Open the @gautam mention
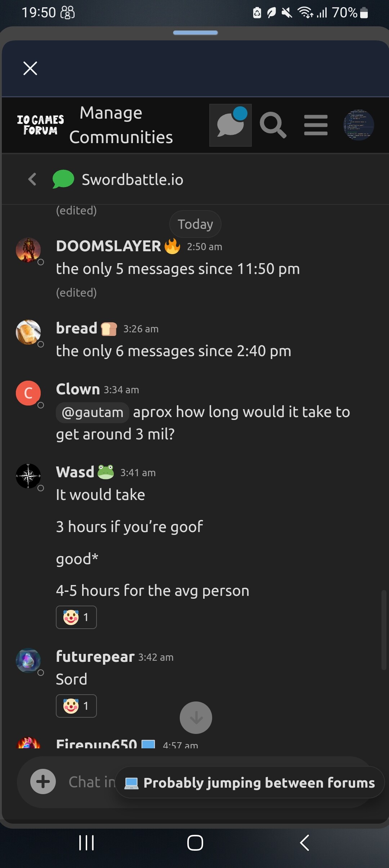 click(x=92, y=412)
